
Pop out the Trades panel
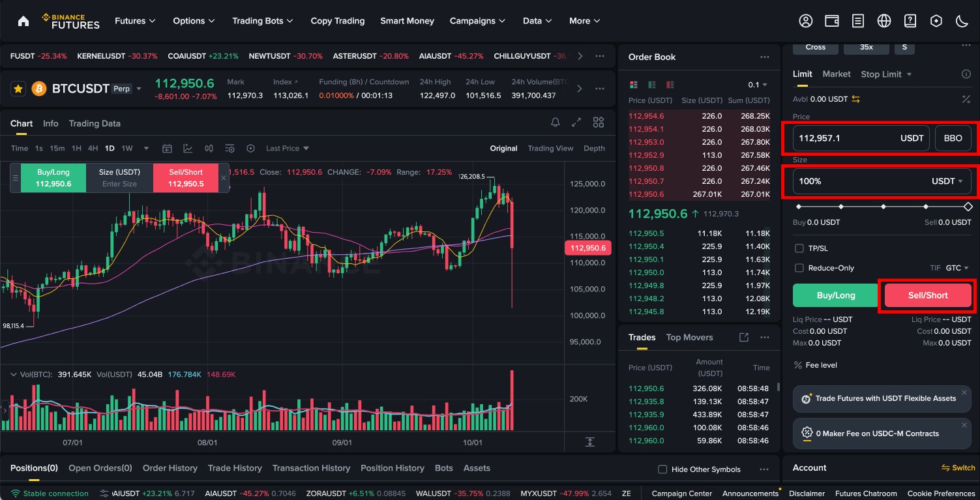[743, 338]
